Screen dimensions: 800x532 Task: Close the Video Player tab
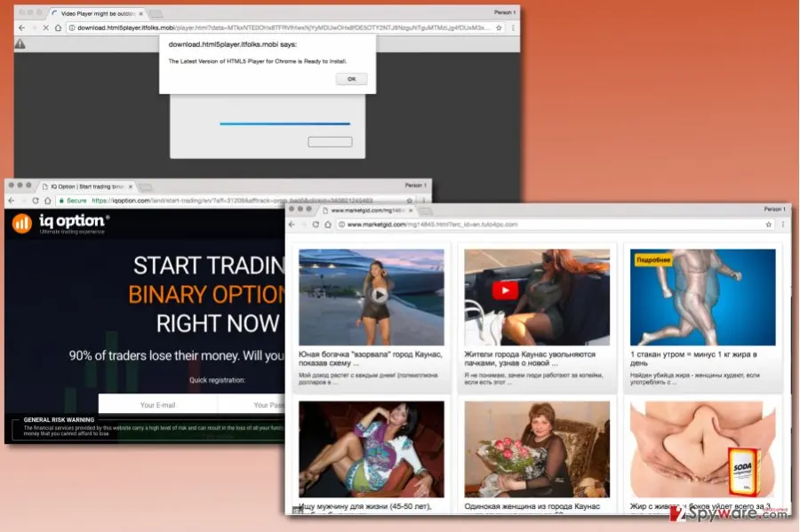tap(140, 13)
